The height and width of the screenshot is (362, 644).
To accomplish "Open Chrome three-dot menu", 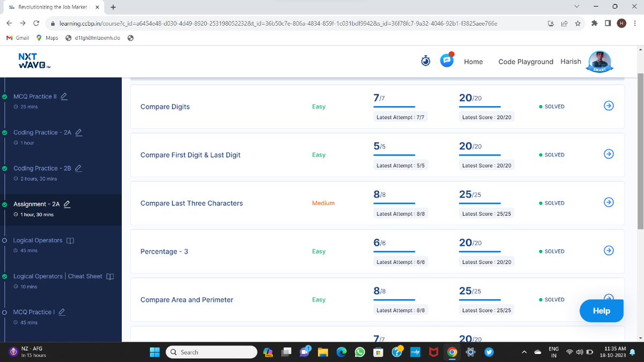I will coord(634,23).
